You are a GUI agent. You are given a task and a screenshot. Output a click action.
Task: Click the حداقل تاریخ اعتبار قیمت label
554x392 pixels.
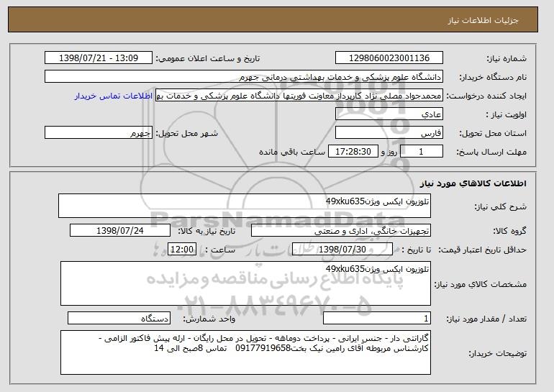point(483,250)
